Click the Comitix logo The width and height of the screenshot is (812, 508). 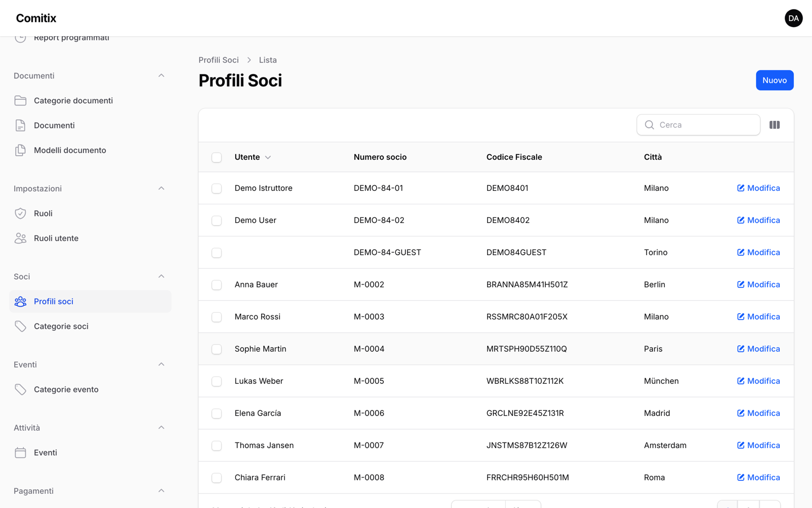click(x=36, y=18)
